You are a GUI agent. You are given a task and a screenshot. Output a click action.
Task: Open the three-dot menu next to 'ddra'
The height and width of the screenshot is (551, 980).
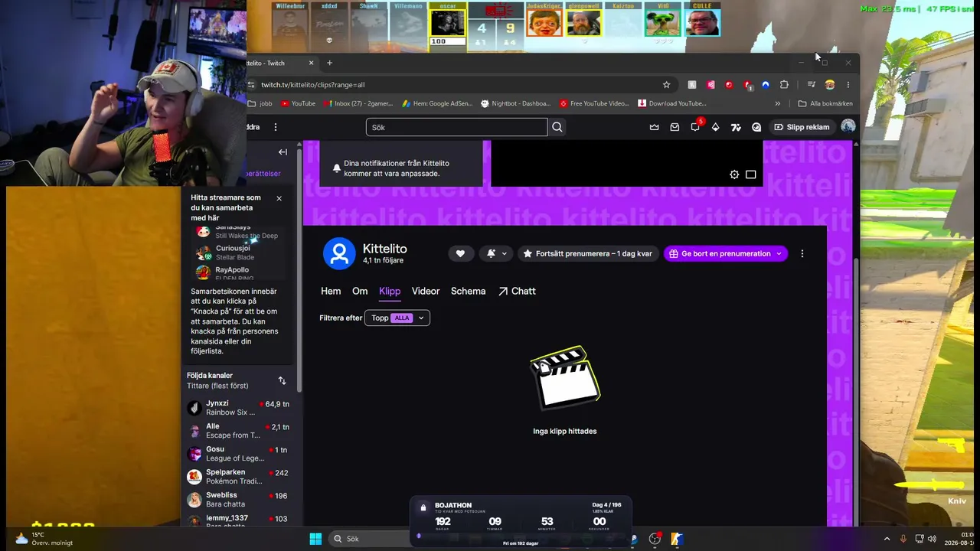(276, 127)
